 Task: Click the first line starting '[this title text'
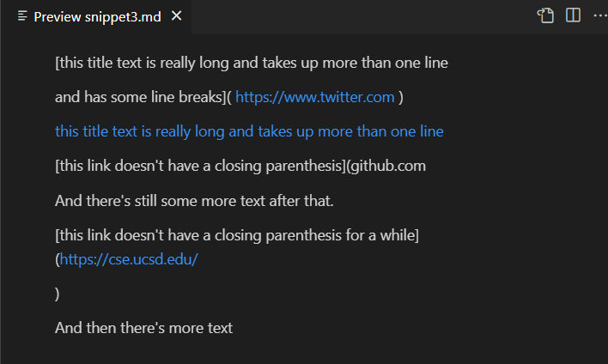coord(252,63)
